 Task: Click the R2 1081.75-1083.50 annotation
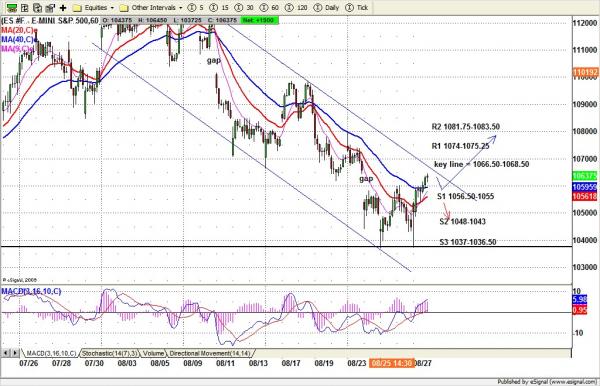click(466, 127)
